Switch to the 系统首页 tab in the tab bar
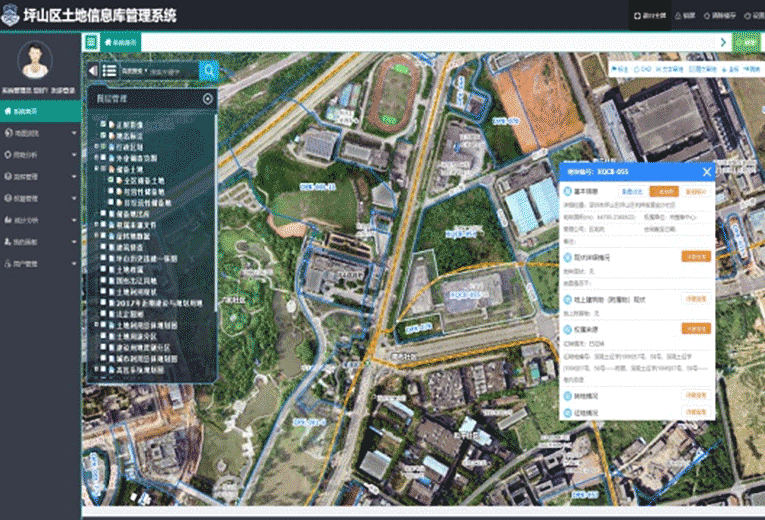The image size is (765, 520). coord(121,42)
